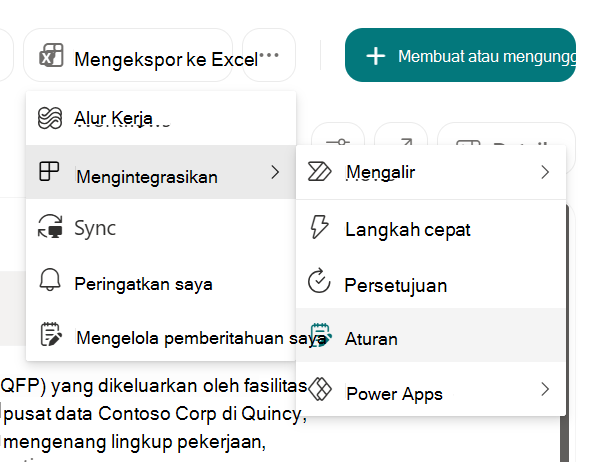Expand the Mengalir chevron arrow

click(545, 172)
